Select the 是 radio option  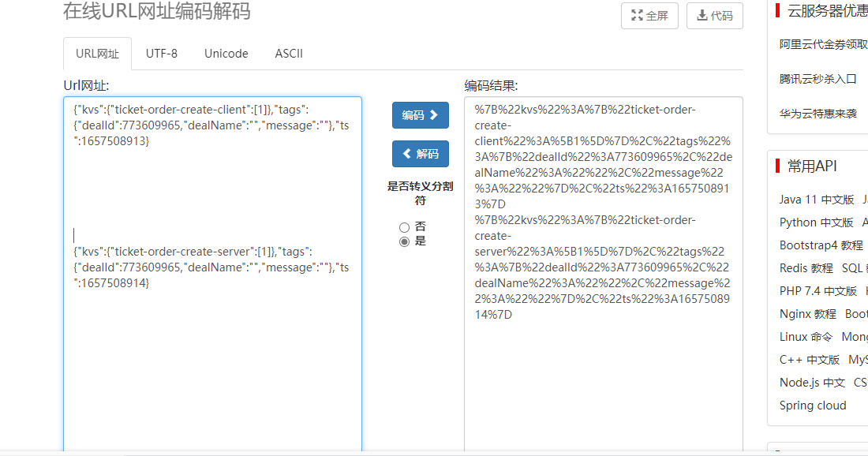405,241
